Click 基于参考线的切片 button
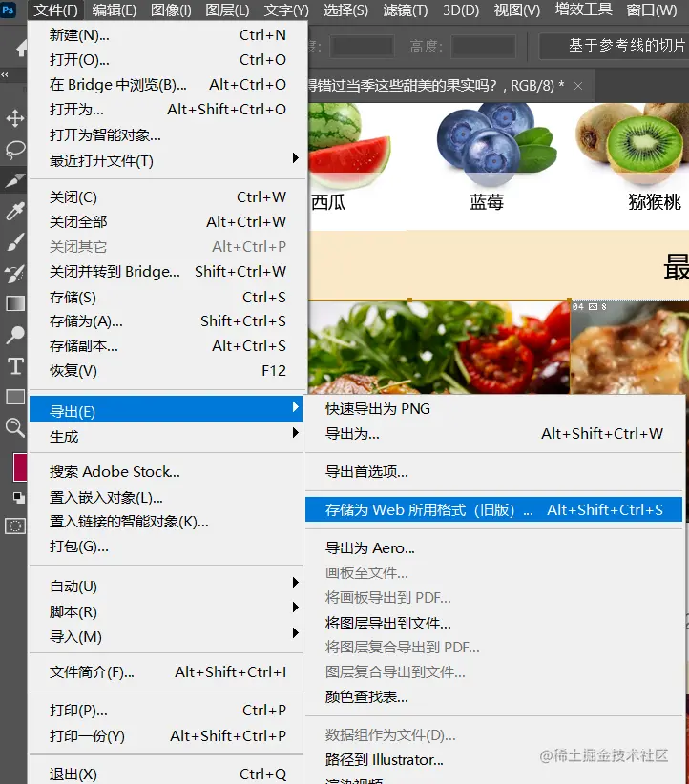Screen dimensions: 689x784 click(x=615, y=46)
